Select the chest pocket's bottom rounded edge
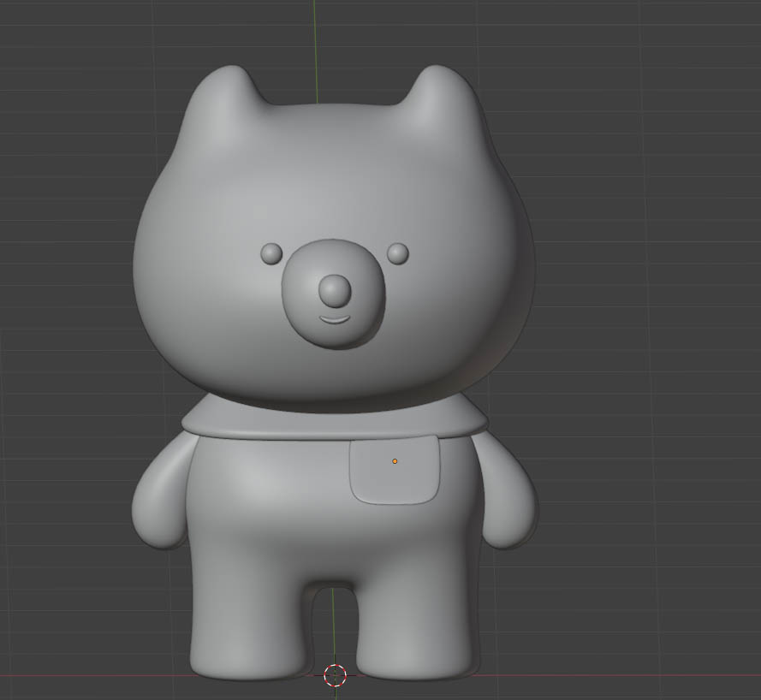This screenshot has width=761, height=700. [x=395, y=500]
